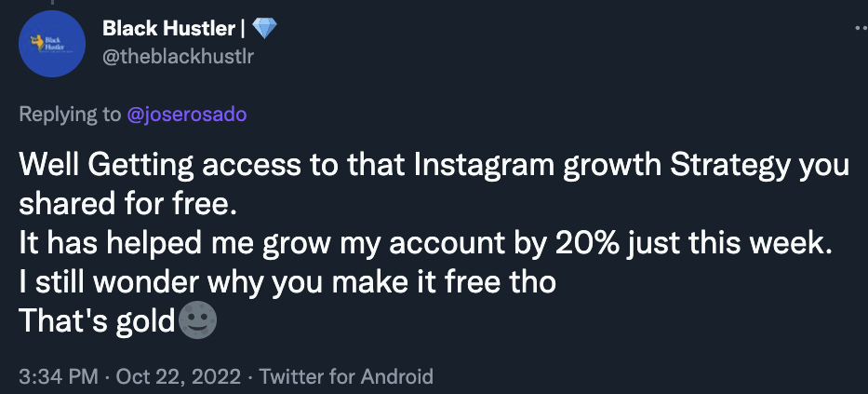The width and height of the screenshot is (868, 394).
Task: Open the Black Hustler profile avatar
Action: click(52, 44)
